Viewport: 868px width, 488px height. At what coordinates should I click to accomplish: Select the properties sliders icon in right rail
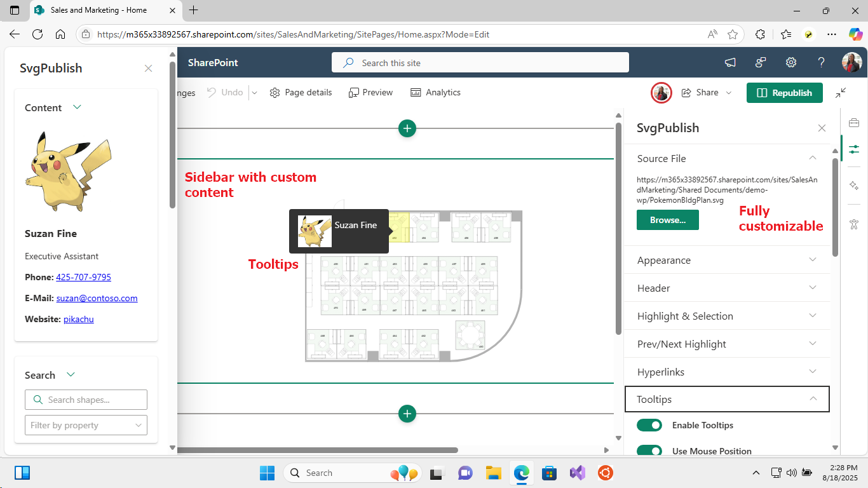pyautogui.click(x=853, y=149)
